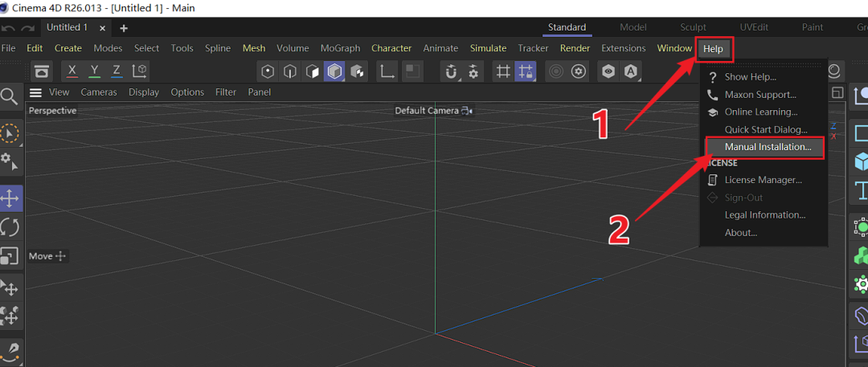
Task: Select the Move tool
Action: pyautogui.click(x=10, y=198)
